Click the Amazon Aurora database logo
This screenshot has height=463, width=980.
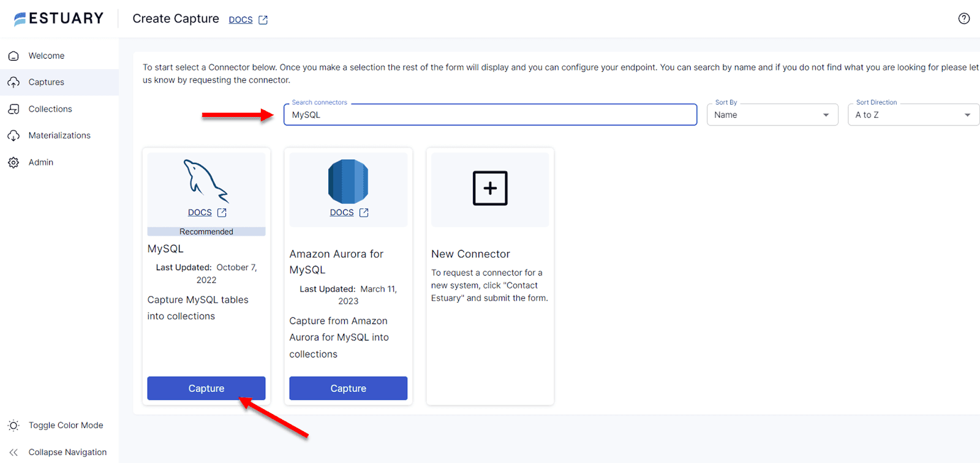click(348, 181)
